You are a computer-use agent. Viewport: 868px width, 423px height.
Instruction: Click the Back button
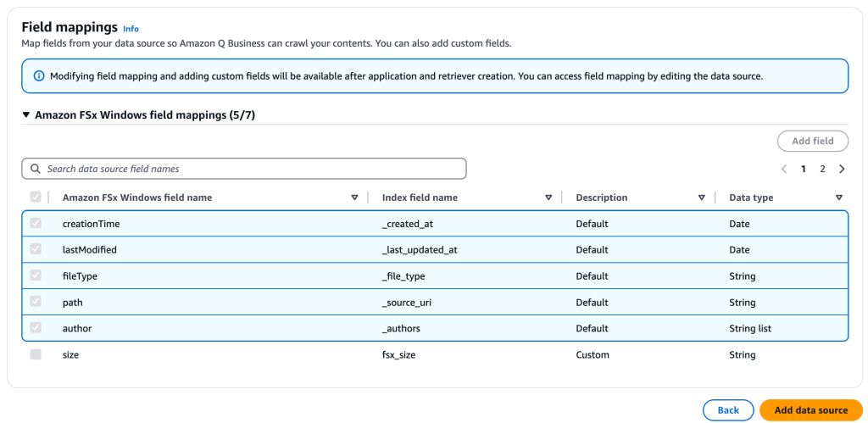pos(728,410)
